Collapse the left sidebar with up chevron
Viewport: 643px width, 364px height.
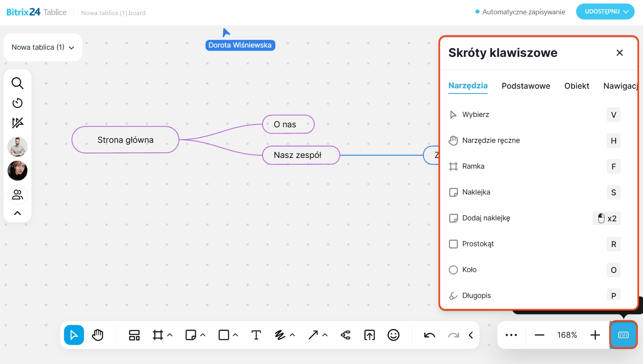click(18, 213)
